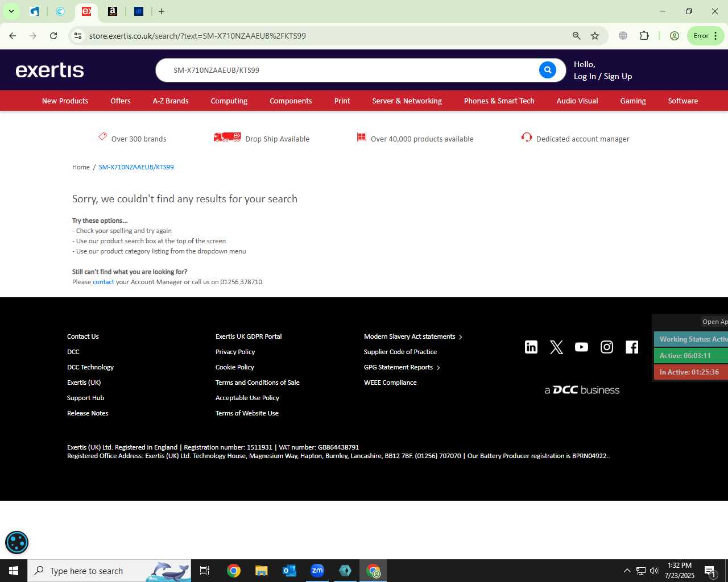Image resolution: width=728 pixels, height=582 pixels.
Task: Switch to the fifth browser tab
Action: 138,11
